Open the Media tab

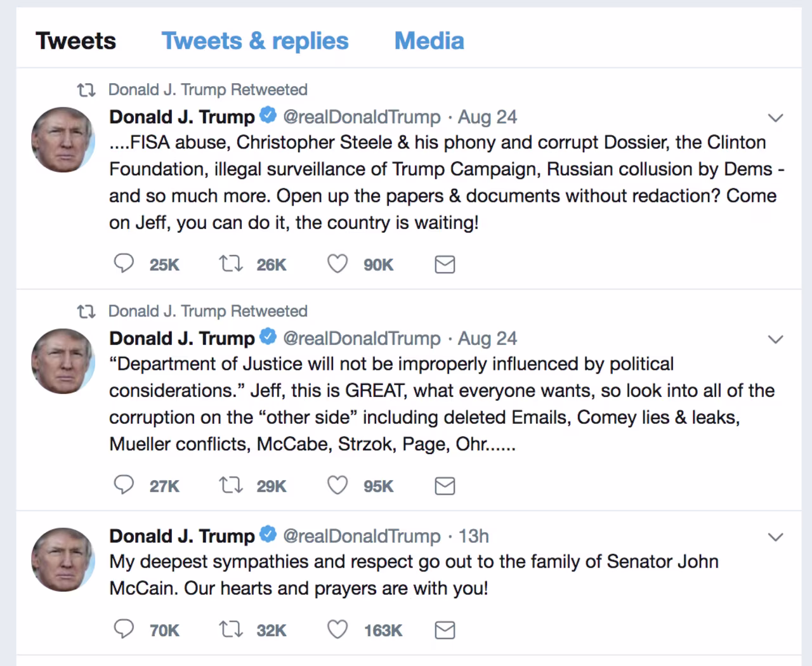(429, 41)
